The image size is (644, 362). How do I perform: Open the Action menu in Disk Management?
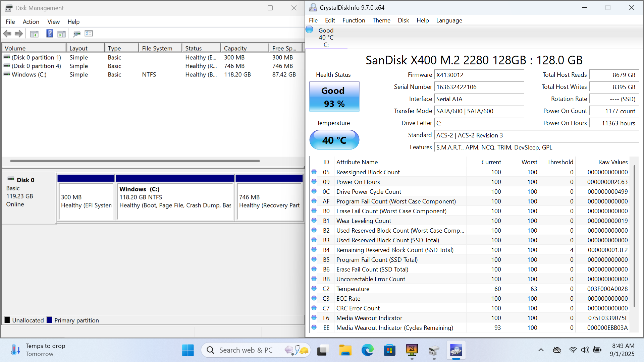coord(31,21)
